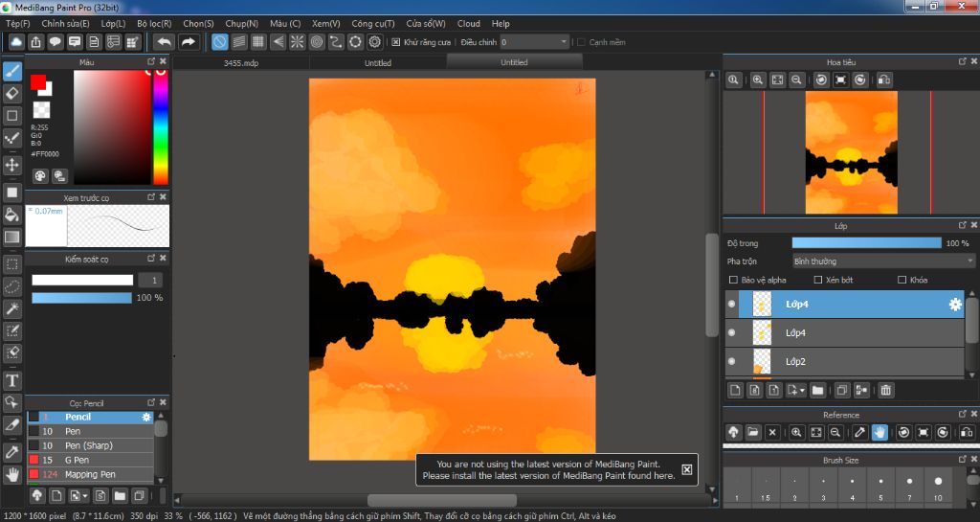Viewport: 980px width, 522px height.
Task: Select the Lớp2 layer row
Action: click(x=845, y=361)
